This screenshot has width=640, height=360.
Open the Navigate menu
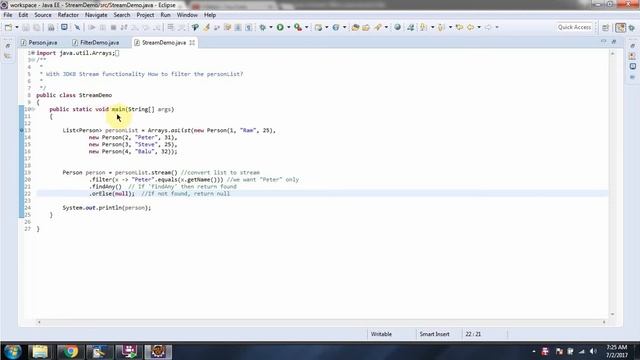point(96,15)
